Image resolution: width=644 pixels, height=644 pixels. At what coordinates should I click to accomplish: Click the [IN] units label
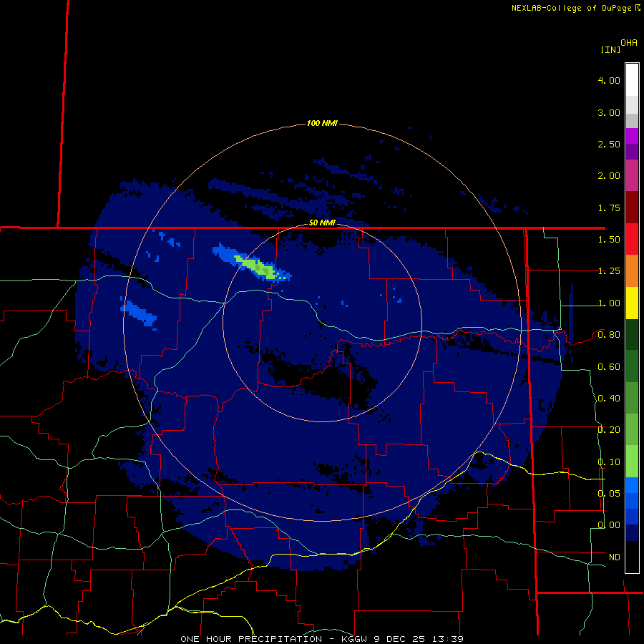(610, 49)
